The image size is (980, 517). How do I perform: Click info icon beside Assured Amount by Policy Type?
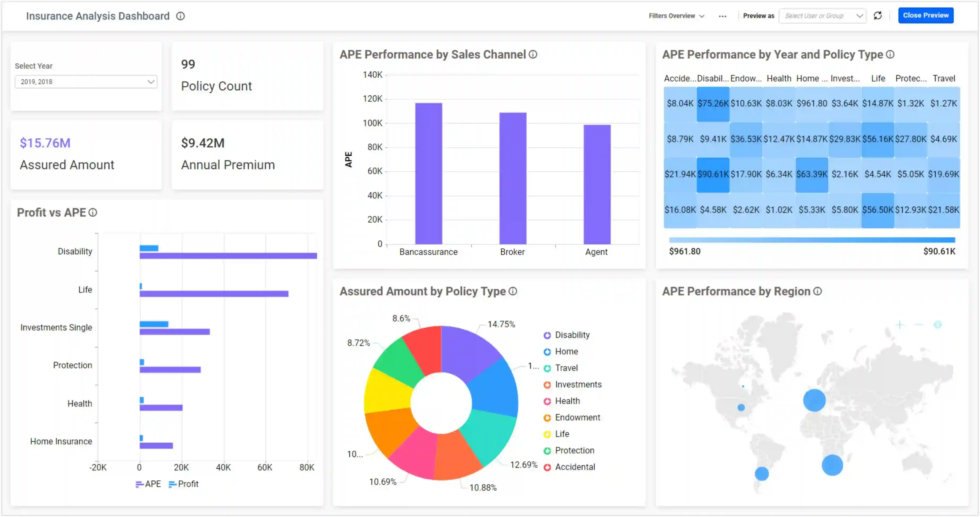pyautogui.click(x=513, y=291)
